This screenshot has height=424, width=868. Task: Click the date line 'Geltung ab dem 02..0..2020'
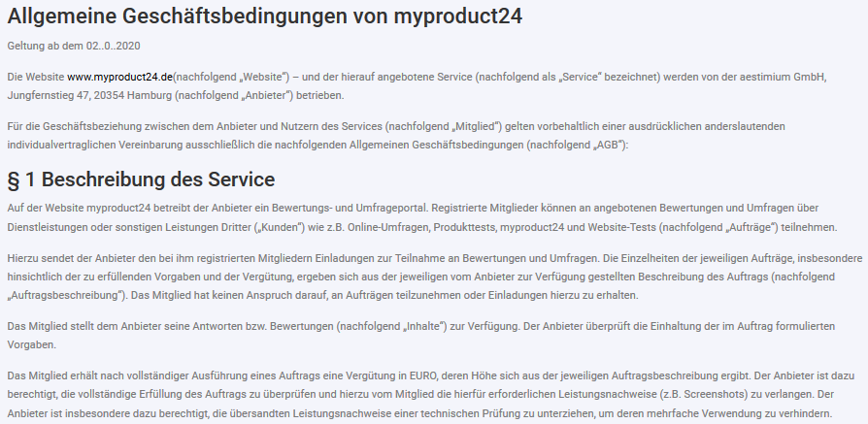click(x=74, y=46)
